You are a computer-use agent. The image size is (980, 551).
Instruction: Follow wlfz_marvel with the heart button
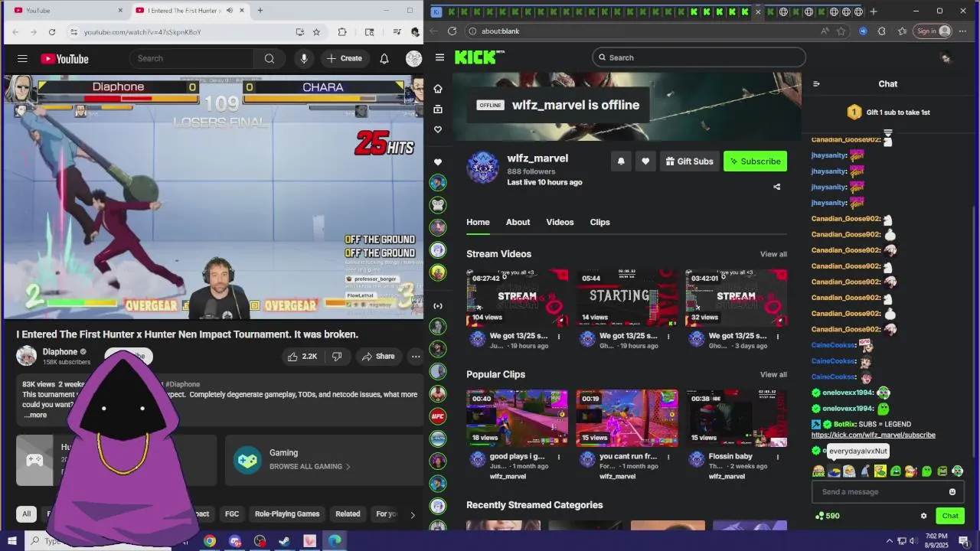point(645,161)
